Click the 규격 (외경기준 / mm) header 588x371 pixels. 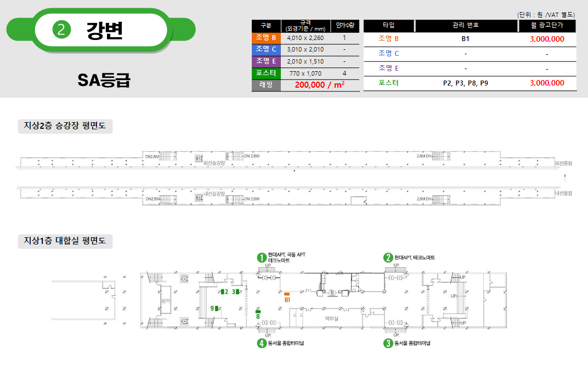tap(306, 26)
